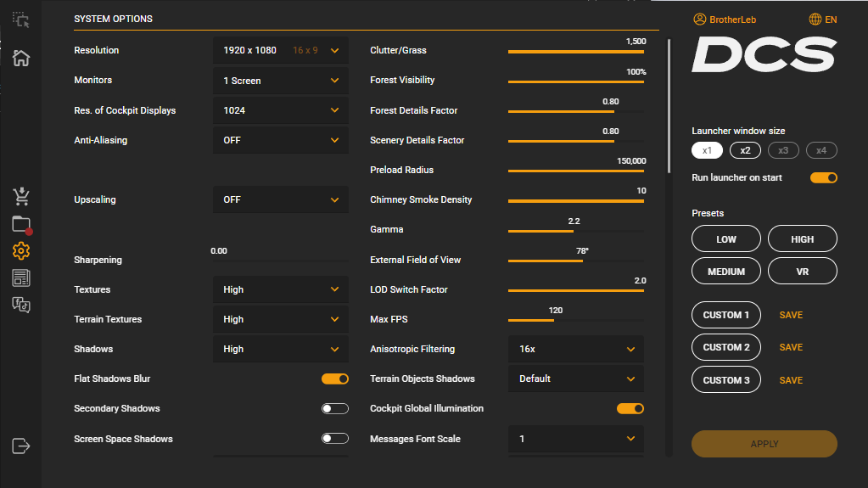Open the folder icon with red notification dot
This screenshot has width=868, height=488.
(21, 224)
